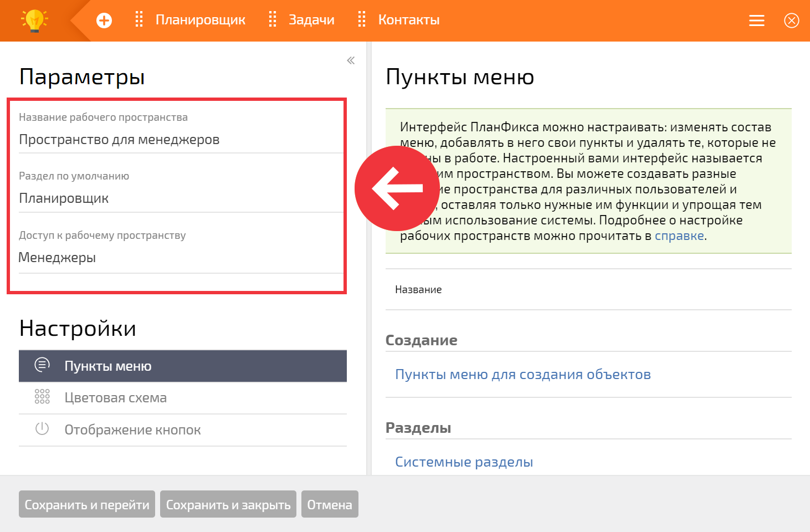
Task: Click the Цветовая схема grid icon
Action: 42,396
